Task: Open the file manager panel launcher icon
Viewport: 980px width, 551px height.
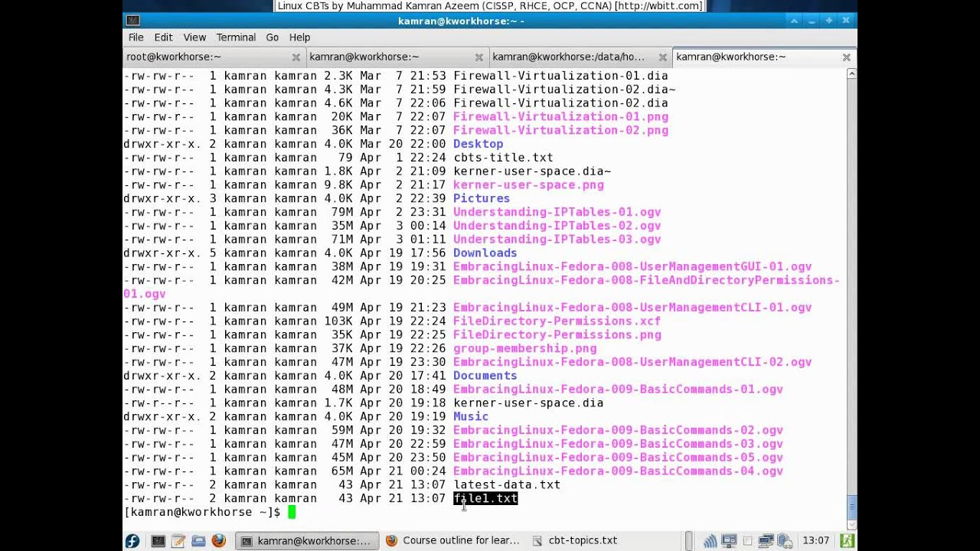Action: 198,541
